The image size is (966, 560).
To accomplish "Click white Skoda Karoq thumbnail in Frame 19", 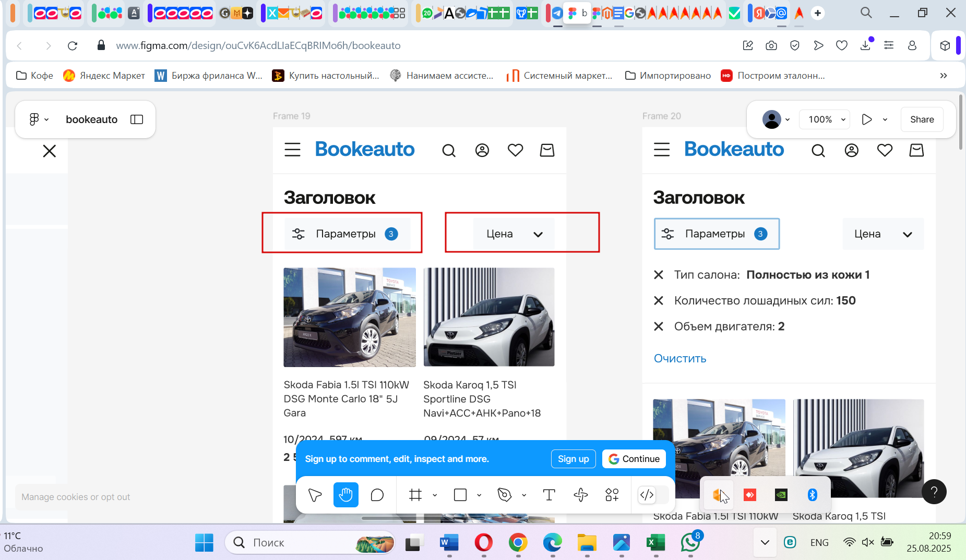I will pyautogui.click(x=489, y=317).
